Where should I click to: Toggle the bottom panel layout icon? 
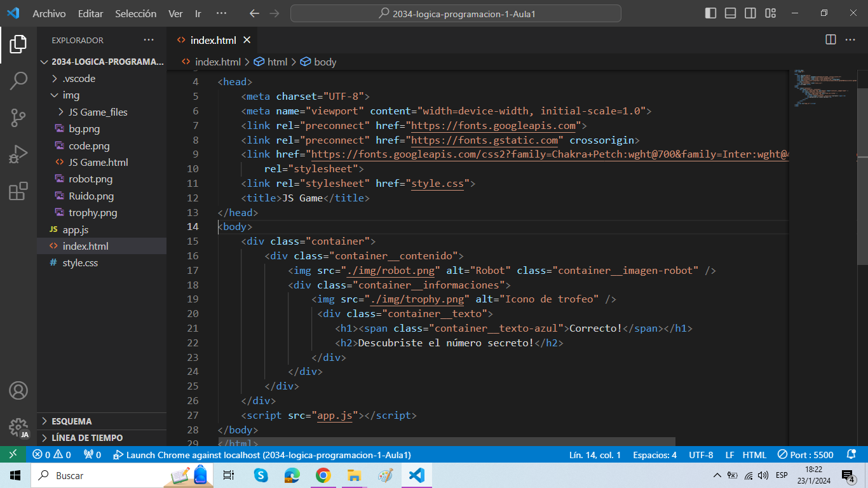click(731, 13)
